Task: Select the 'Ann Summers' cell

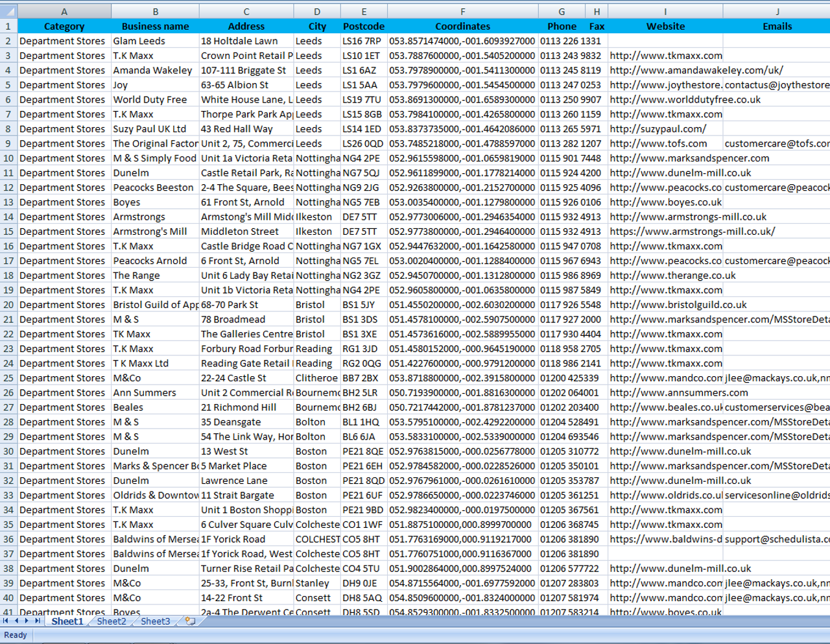Action: point(155,393)
